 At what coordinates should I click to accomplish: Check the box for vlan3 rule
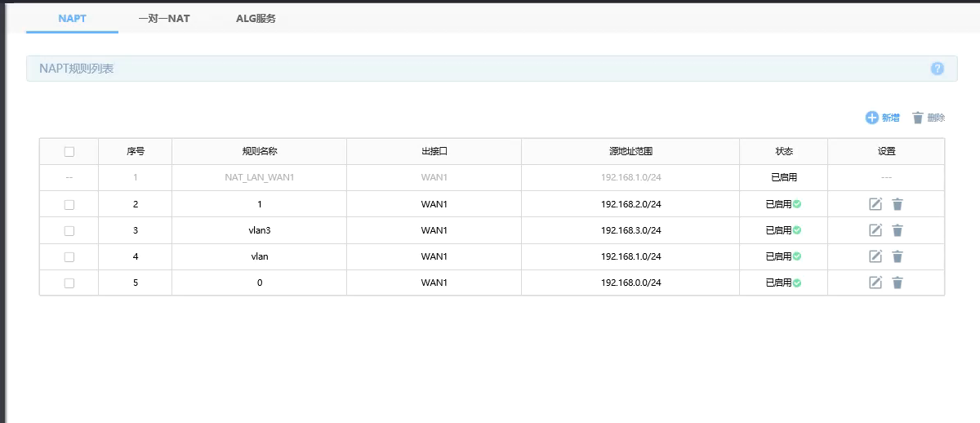click(69, 231)
